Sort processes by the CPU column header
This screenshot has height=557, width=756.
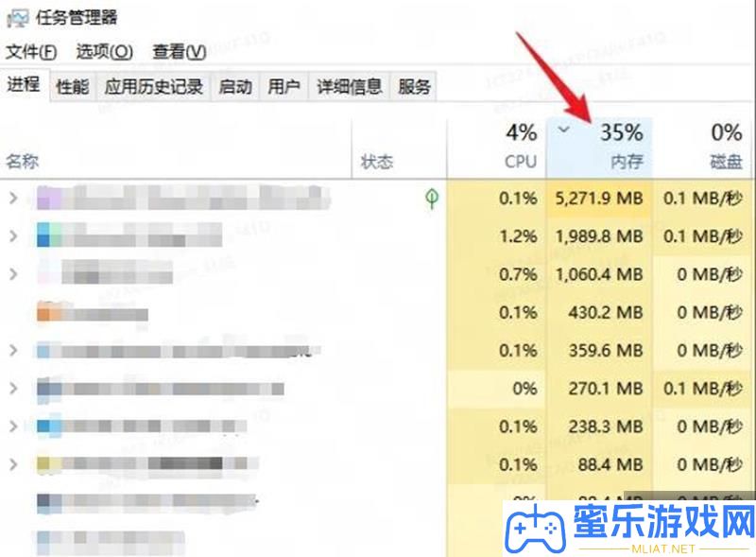point(497,148)
